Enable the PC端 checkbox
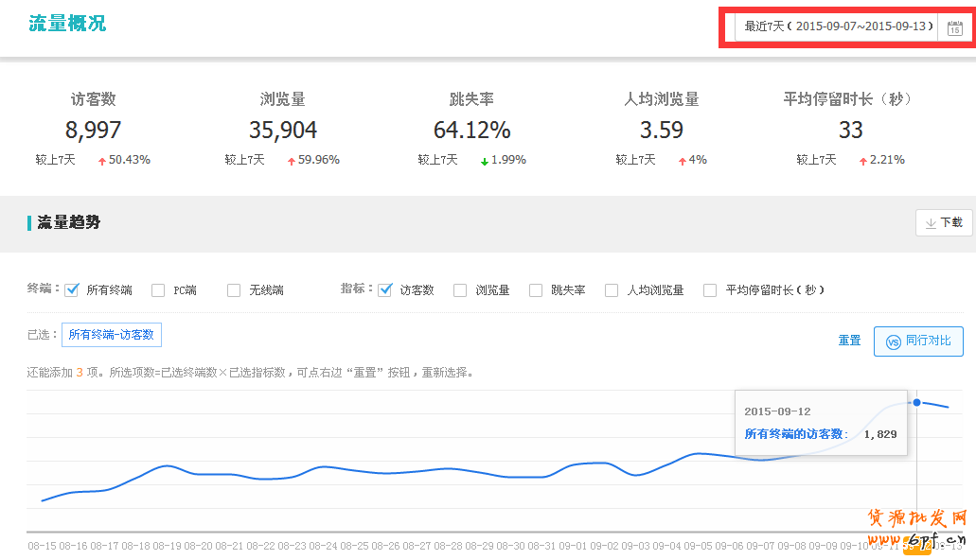 pos(158,290)
